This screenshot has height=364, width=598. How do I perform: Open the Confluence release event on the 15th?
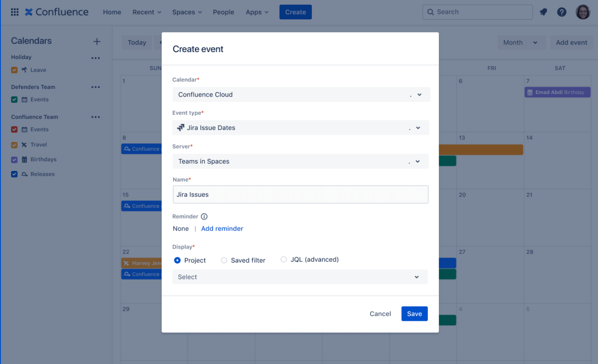[x=142, y=206]
